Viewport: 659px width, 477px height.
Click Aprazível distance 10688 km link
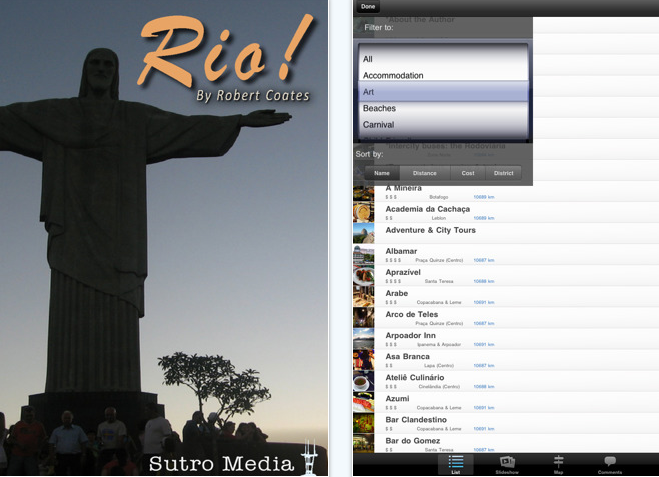[x=484, y=281]
